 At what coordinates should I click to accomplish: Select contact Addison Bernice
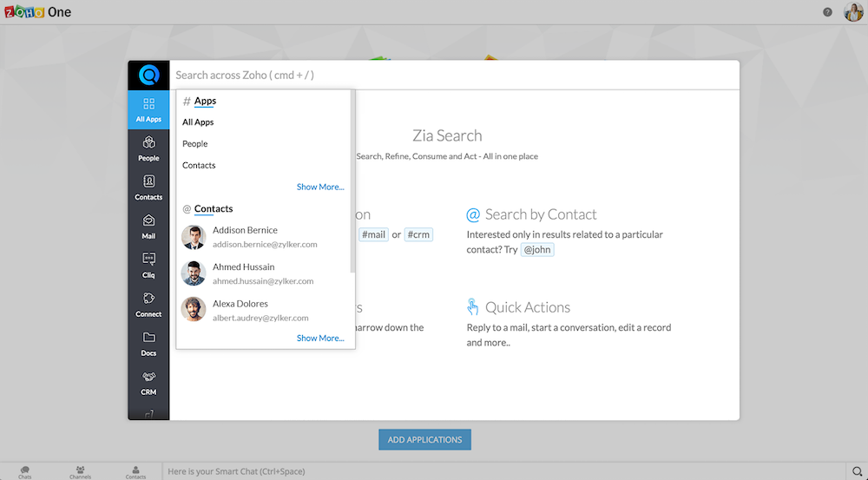click(245, 236)
